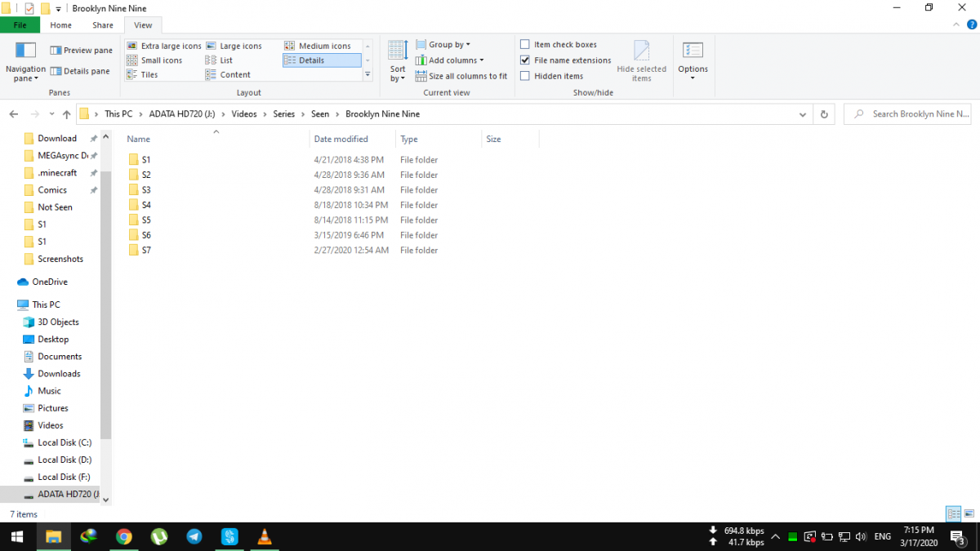980x551 pixels.
Task: Open the Quick Access Toolbar customize arrow
Action: pyautogui.click(x=59, y=8)
